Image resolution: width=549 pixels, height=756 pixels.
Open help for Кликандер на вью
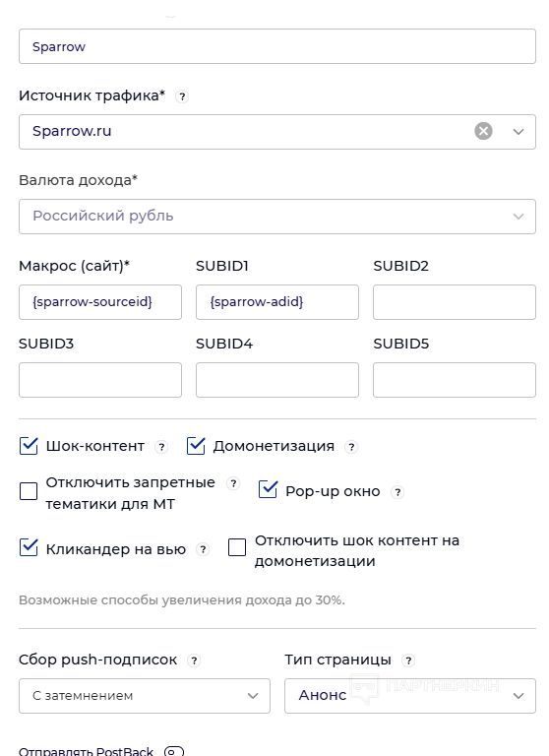click(x=204, y=549)
